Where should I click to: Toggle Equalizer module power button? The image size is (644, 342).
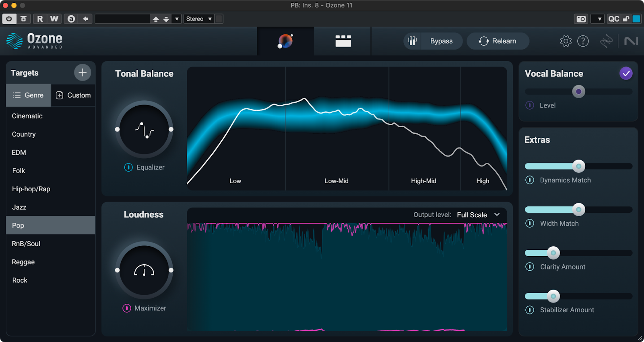[128, 167]
